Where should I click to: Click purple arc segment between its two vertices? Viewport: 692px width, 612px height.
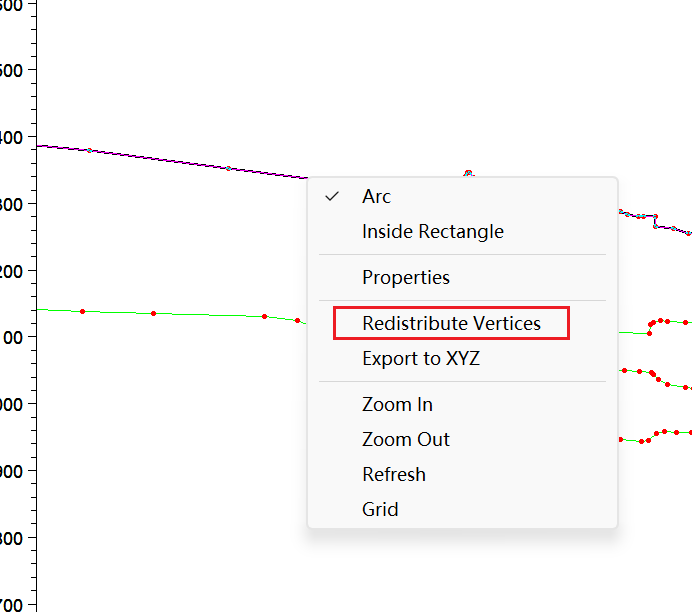point(159,159)
